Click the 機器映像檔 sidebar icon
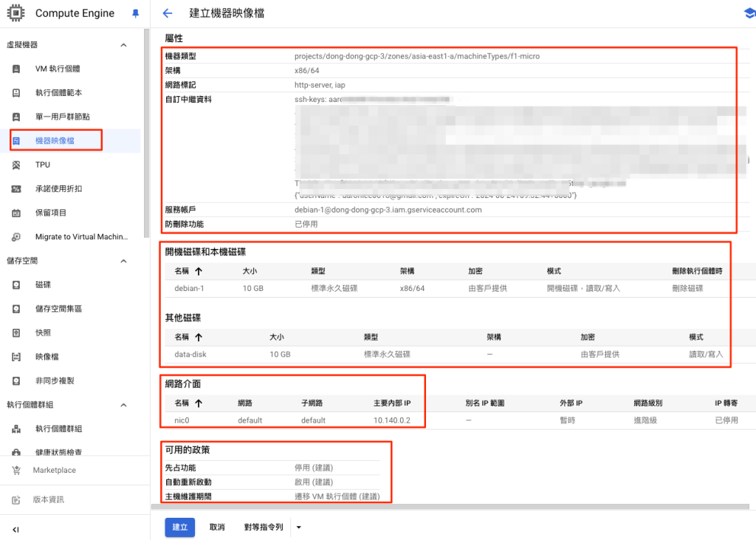 16,141
